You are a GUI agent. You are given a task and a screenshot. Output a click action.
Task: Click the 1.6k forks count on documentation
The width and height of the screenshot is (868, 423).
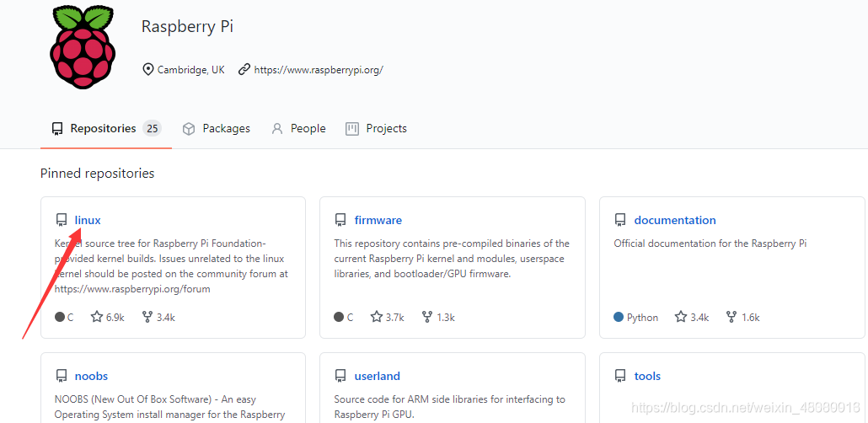tap(750, 318)
